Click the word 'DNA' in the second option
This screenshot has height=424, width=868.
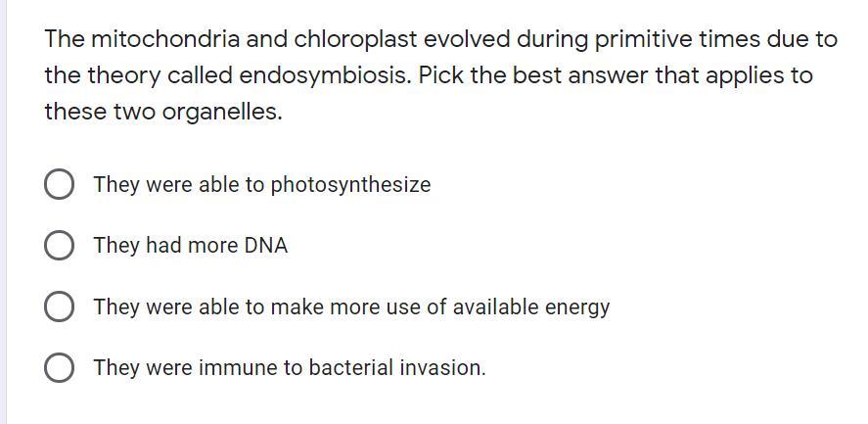[x=266, y=246]
